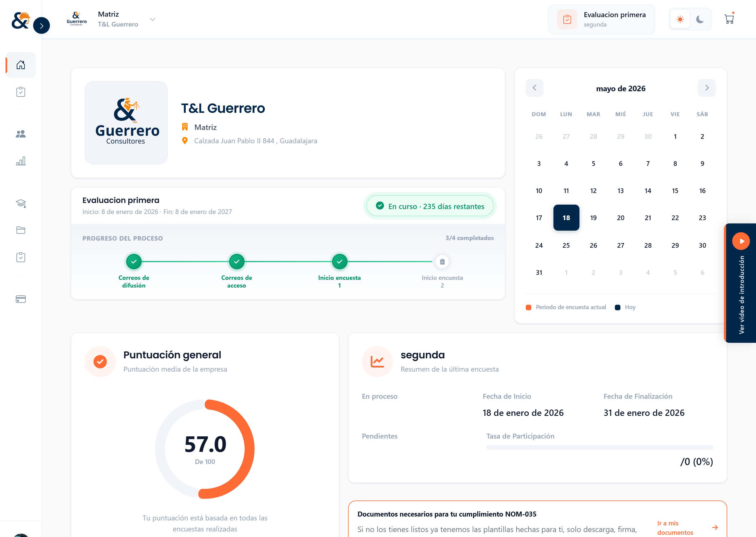This screenshot has width=756, height=537.
Task: Play the introduction video button
Action: (741, 241)
